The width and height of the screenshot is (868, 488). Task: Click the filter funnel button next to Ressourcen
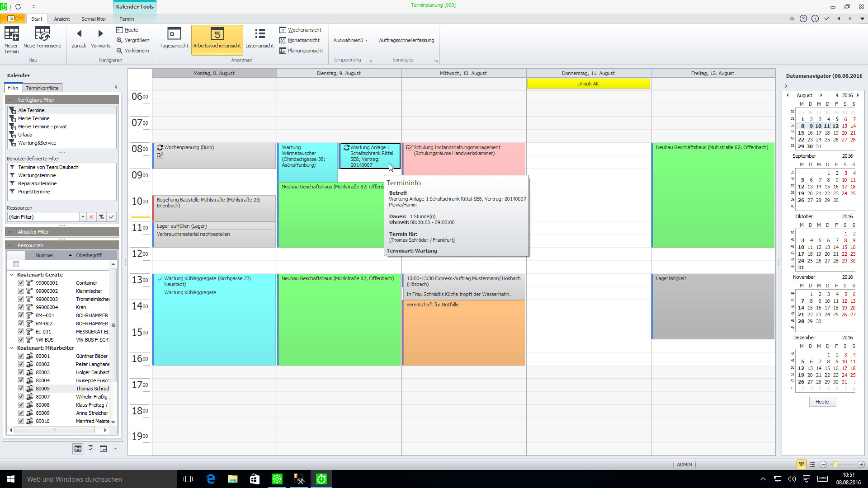101,217
